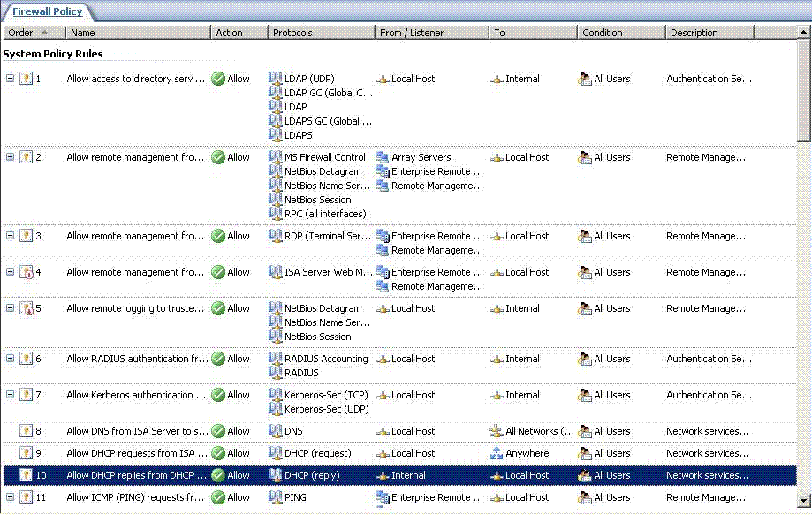Select rule 6 Allow RADIUS authentication name
The height and width of the screenshot is (515, 812).
137,359
